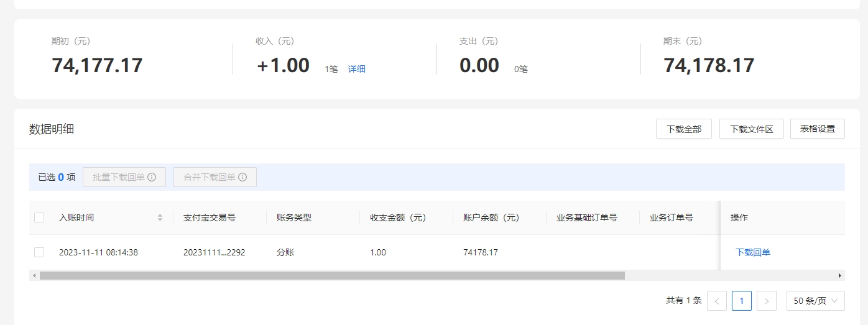Click the 数据明细 section title

pos(52,129)
